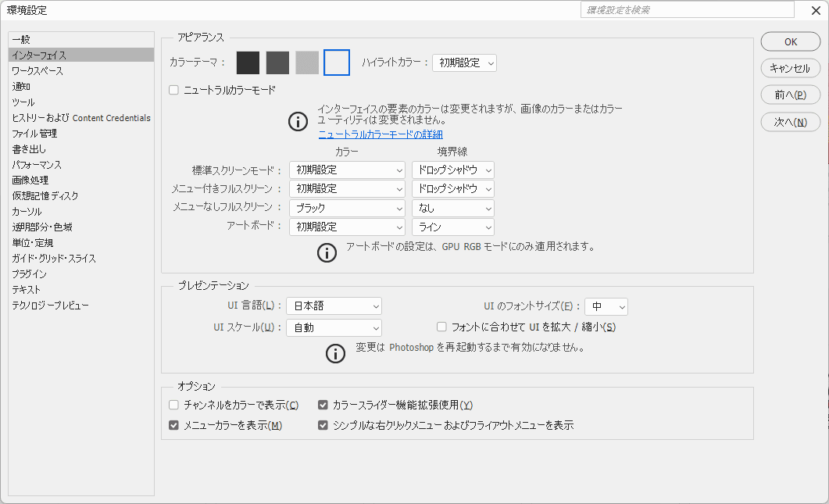Open the 標準スクリーンモード color dropdown
This screenshot has height=504, width=829.
347,170
